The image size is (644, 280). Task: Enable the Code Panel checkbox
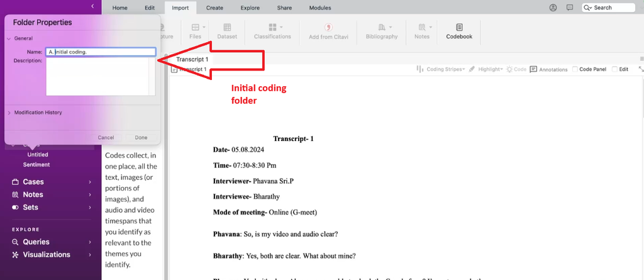(x=575, y=69)
